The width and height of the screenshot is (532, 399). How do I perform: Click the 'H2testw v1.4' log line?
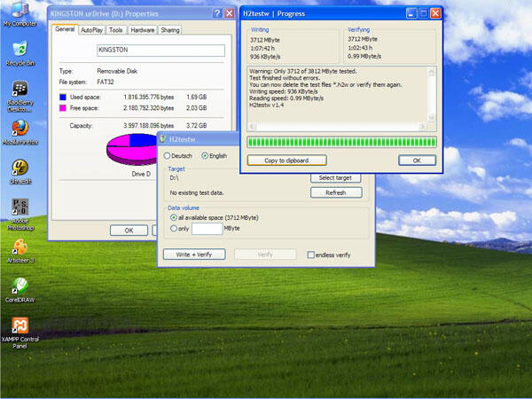tap(266, 106)
